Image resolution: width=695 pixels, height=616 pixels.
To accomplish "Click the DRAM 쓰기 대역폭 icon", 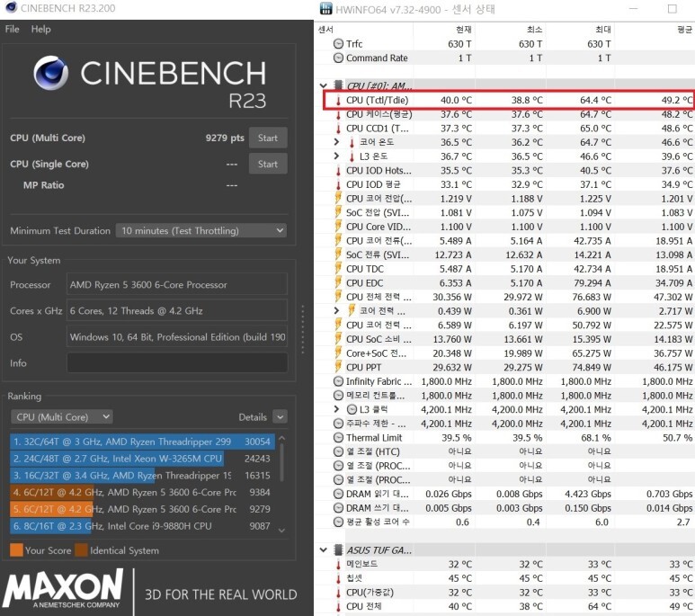I will (338, 508).
